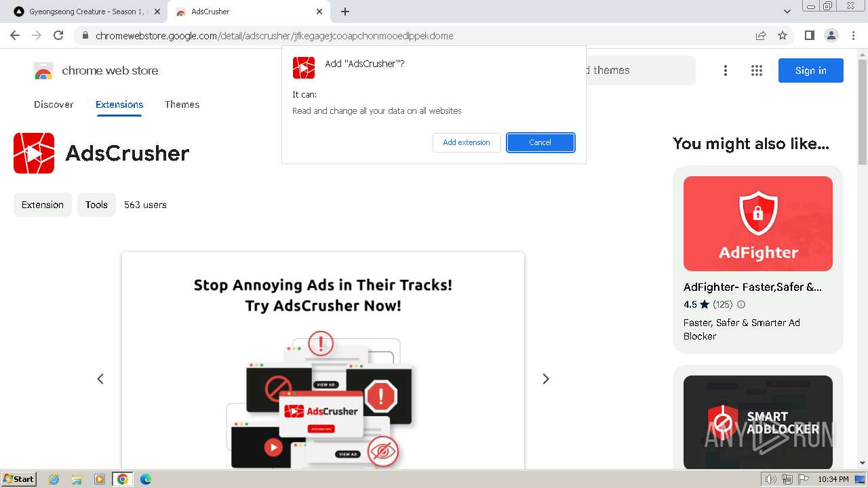Click AdFighter- Faster,Safer title link
868x488 pixels.
[x=753, y=287]
